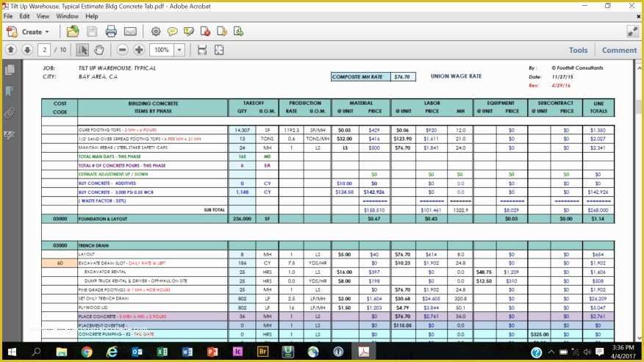The height and width of the screenshot is (362, 644).
Task: Click the COMPOSITE MH RATE value $76.70
Action: point(402,77)
